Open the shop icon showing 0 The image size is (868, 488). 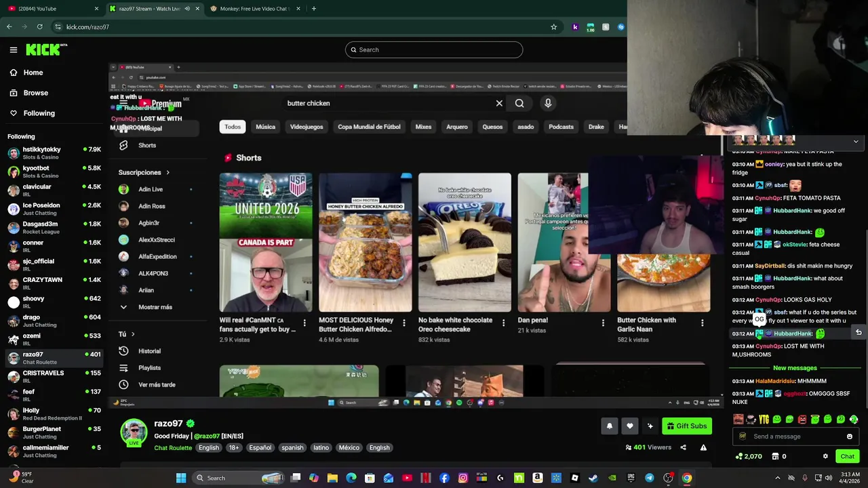pyautogui.click(x=774, y=456)
